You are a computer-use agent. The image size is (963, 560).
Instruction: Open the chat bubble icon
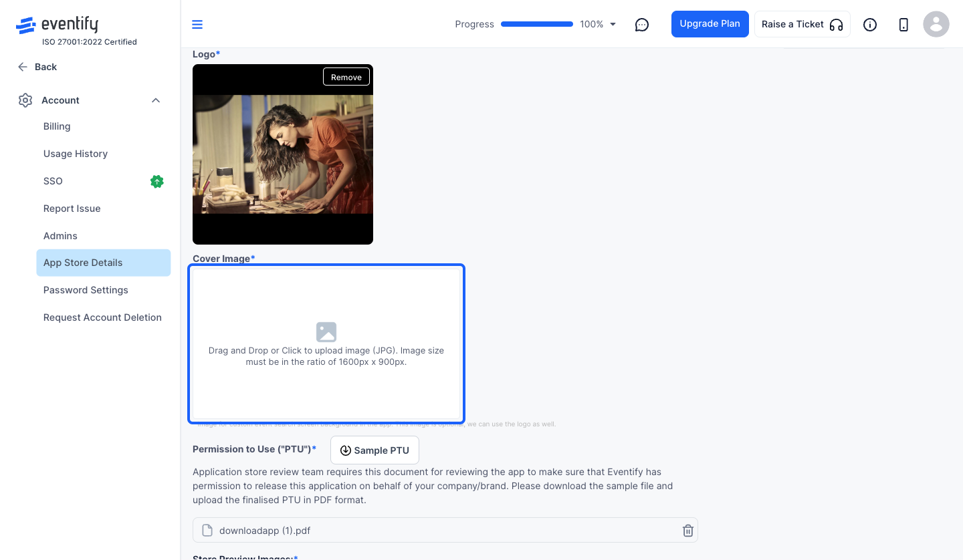642,25
